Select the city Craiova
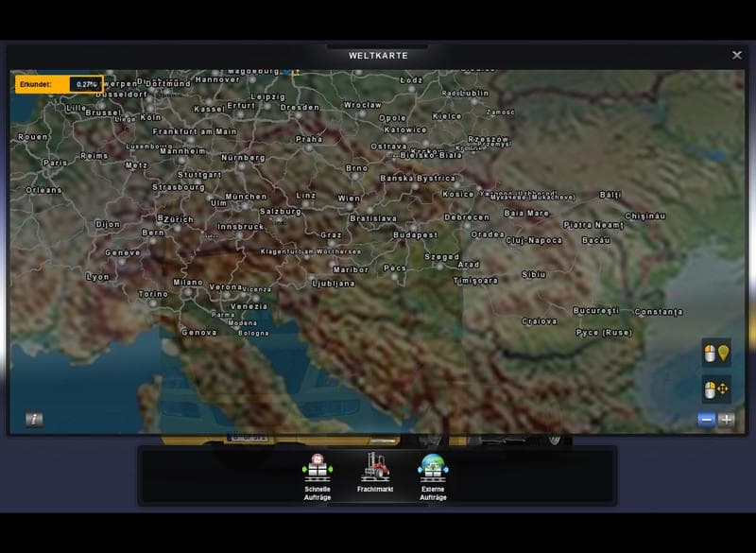756x553 pixels. click(539, 321)
